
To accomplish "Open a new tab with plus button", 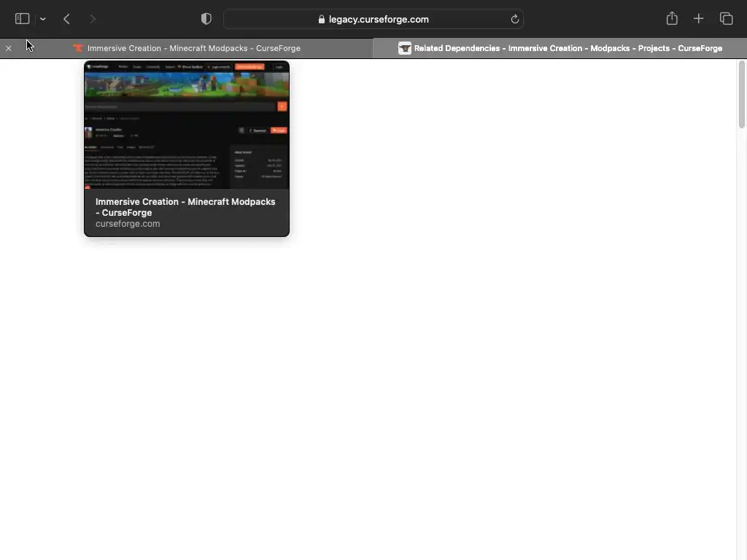I will point(698,19).
